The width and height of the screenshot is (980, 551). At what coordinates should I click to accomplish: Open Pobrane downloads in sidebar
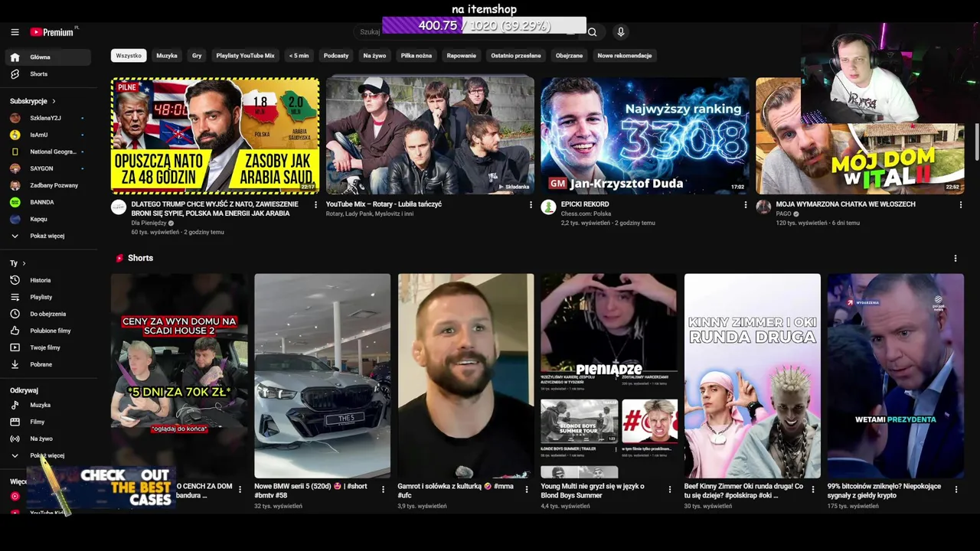(47, 364)
